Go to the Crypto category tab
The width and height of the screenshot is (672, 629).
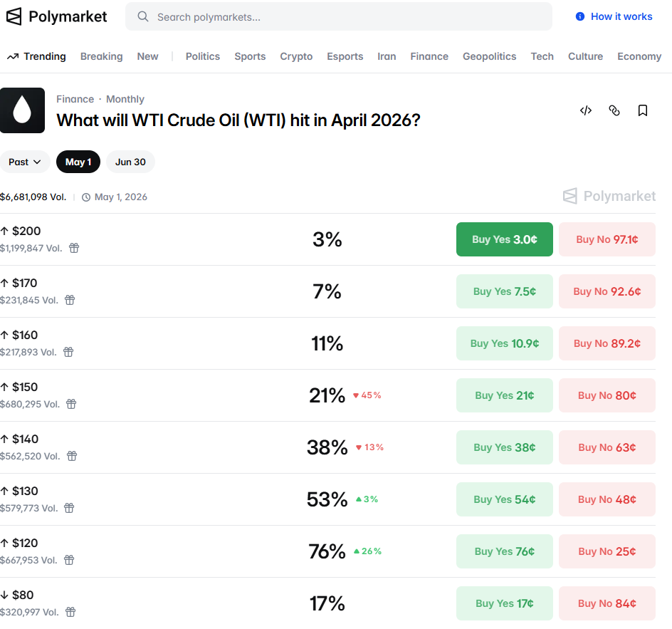pos(296,56)
